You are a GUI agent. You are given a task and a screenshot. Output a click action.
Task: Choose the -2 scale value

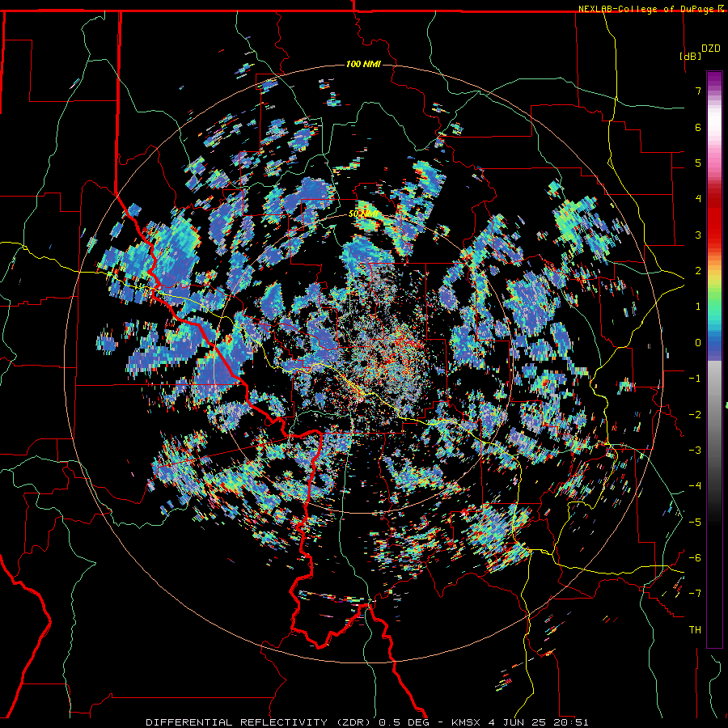coord(695,415)
